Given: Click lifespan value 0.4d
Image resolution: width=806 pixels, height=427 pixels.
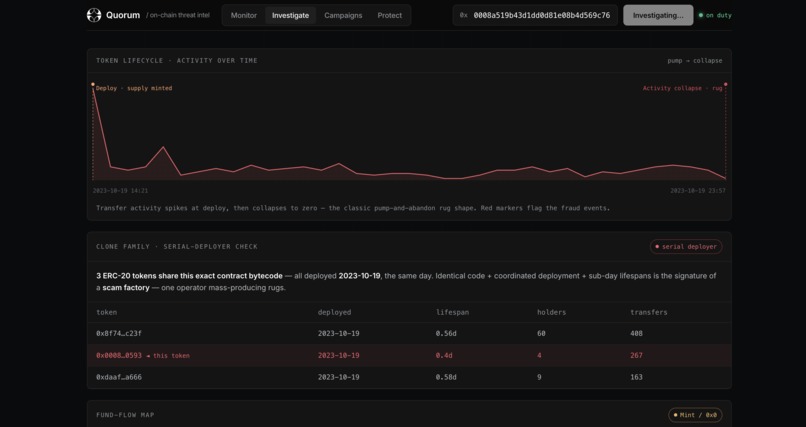Looking at the screenshot, I should point(444,356).
